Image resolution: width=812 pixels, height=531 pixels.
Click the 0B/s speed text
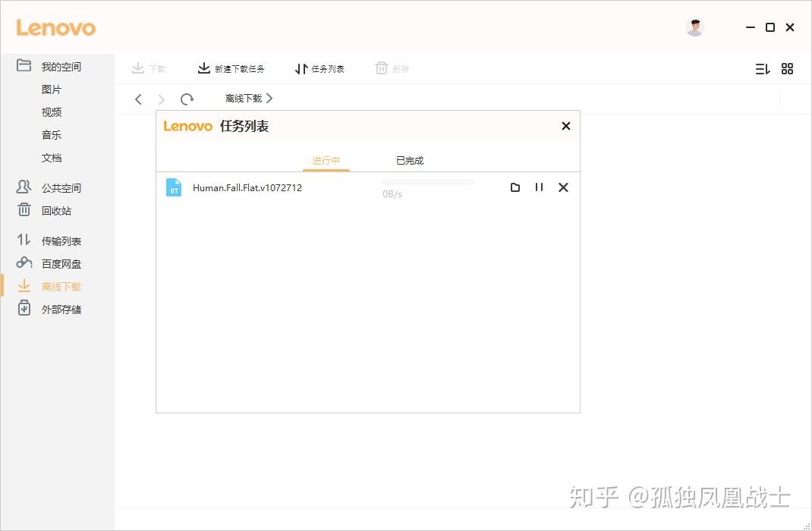pyautogui.click(x=392, y=194)
